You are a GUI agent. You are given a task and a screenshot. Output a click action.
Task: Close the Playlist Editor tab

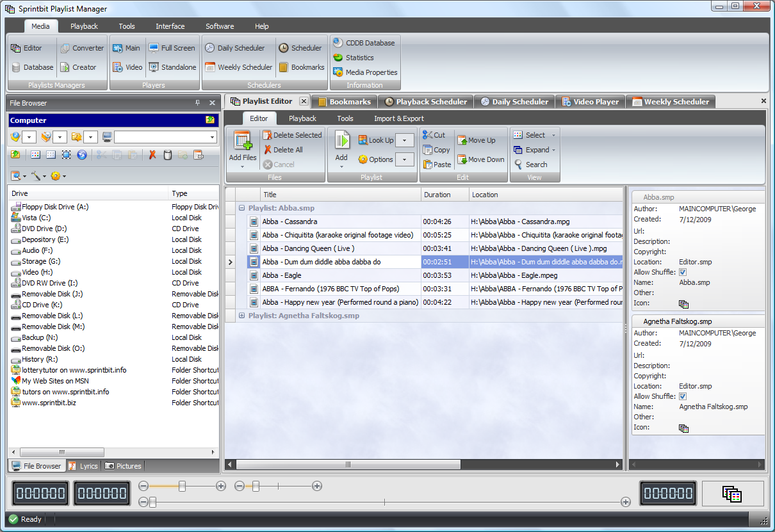coord(304,101)
